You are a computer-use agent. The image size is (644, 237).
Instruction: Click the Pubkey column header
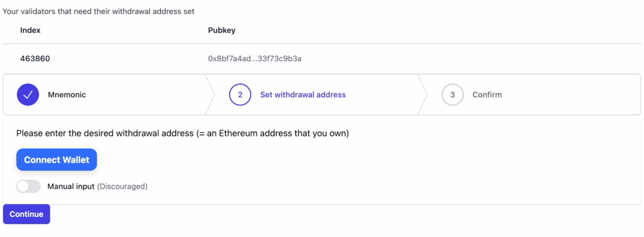pos(221,30)
